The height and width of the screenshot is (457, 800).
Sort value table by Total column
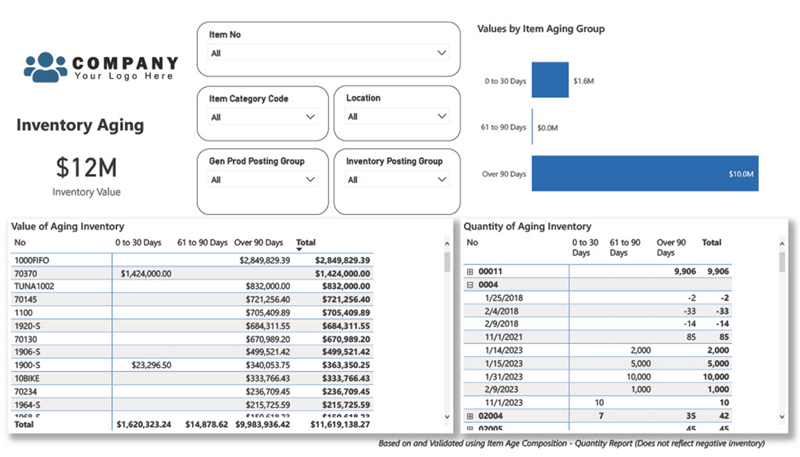(306, 243)
